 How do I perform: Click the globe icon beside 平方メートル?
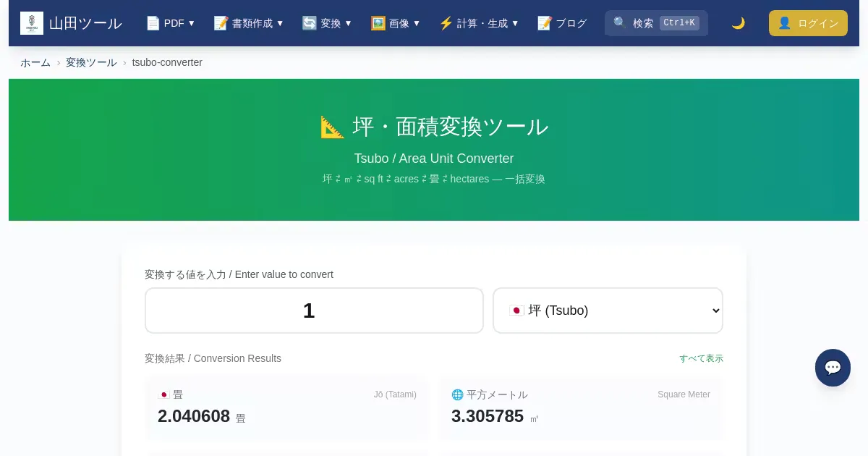pos(457,394)
